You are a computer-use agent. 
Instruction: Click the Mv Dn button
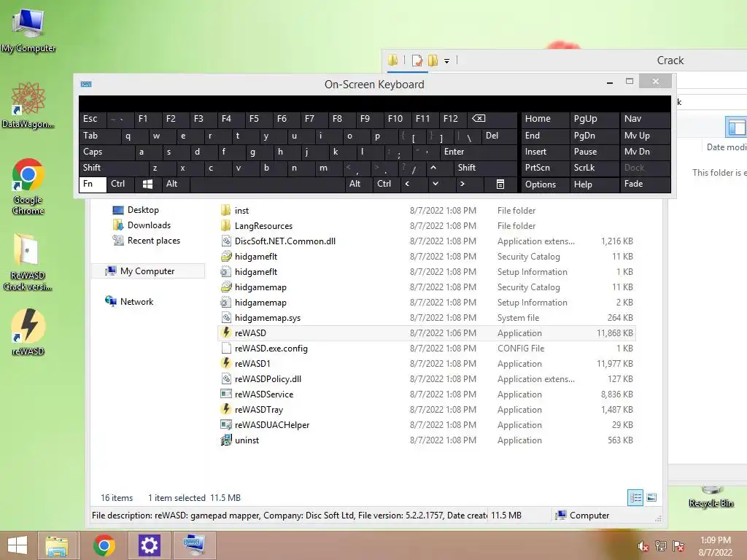point(645,152)
